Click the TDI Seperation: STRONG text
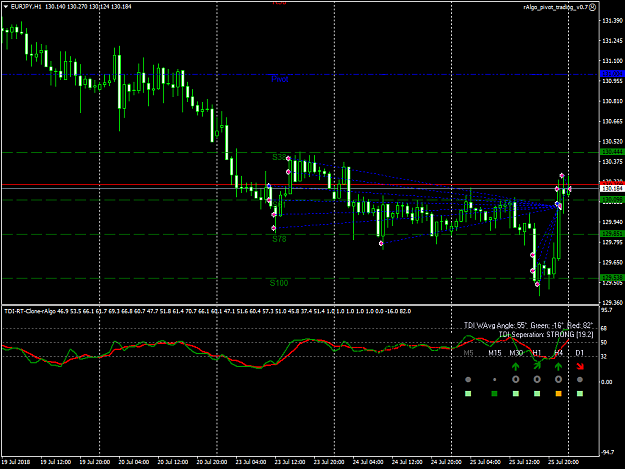Viewport: 625px width, 469px height. coord(546,335)
